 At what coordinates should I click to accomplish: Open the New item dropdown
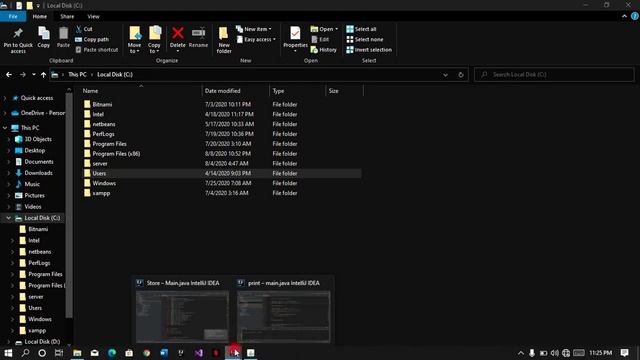click(253, 29)
